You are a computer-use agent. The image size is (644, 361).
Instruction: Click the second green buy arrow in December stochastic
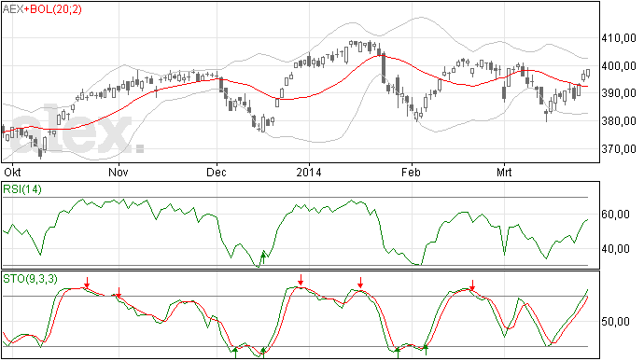click(263, 353)
